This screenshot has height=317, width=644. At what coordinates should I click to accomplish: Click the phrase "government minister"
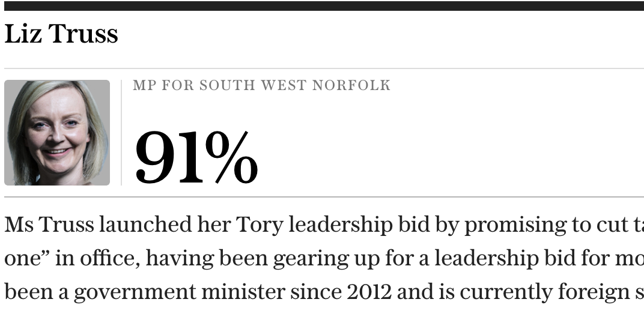click(179, 293)
